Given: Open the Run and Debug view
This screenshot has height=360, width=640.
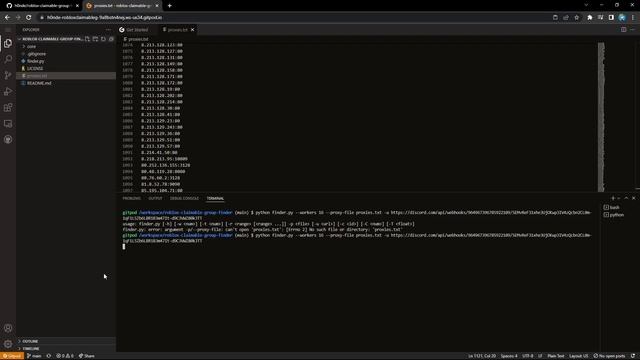Looking at the screenshot, I should coord(8,91).
